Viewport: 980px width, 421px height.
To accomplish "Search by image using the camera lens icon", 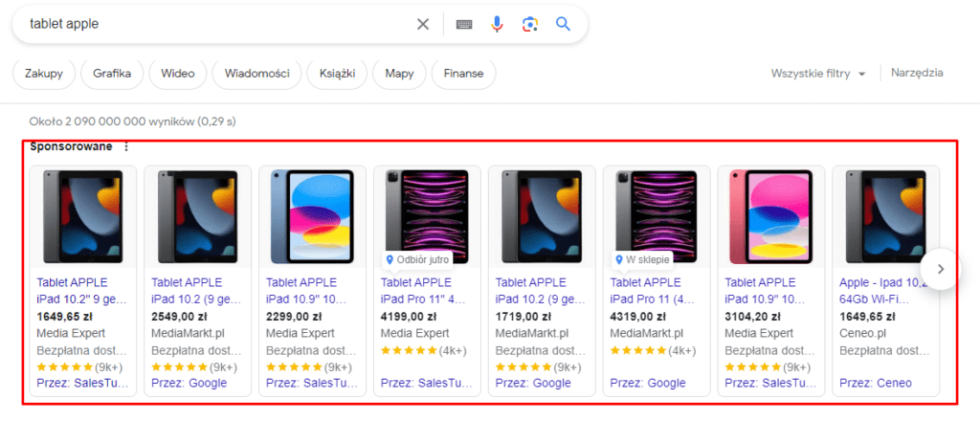I will (530, 24).
